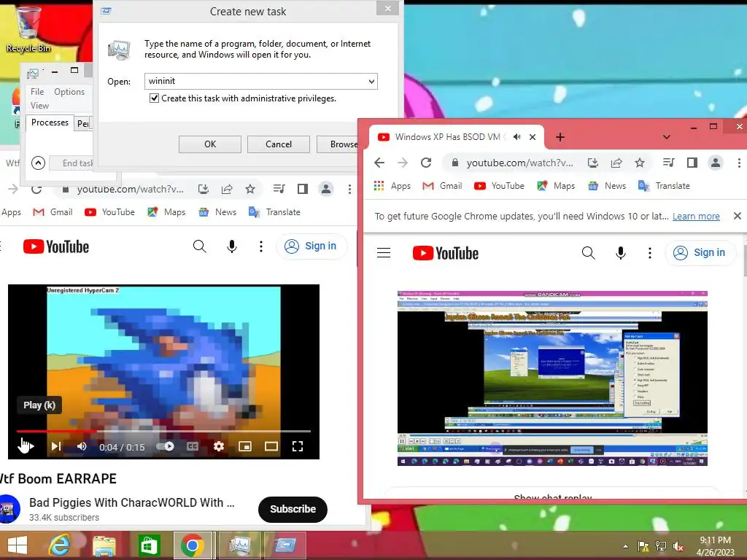Open media controls icon in right Chrome toolbar
747x560 pixels.
coord(668,163)
